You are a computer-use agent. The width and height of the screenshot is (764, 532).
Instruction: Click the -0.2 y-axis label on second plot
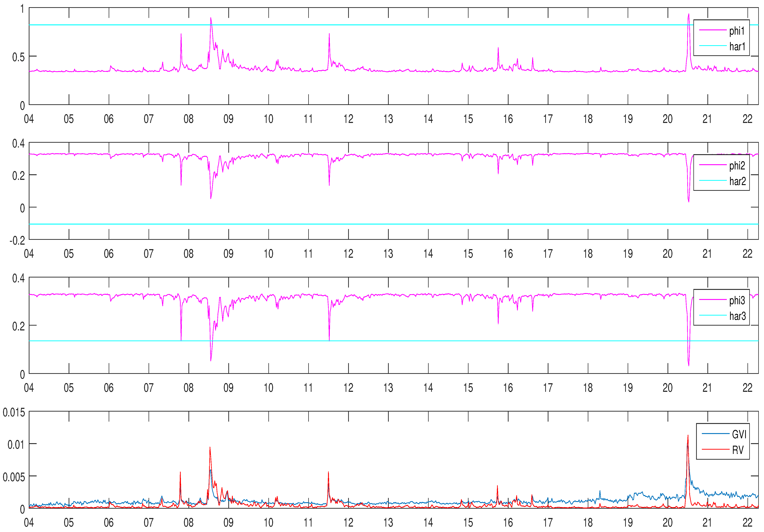17,241
